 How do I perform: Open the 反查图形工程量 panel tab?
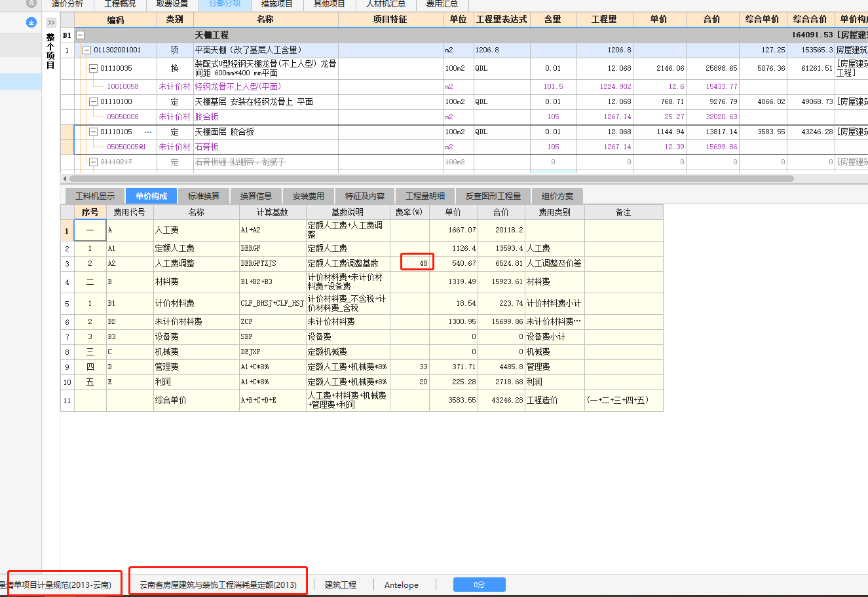(493, 196)
